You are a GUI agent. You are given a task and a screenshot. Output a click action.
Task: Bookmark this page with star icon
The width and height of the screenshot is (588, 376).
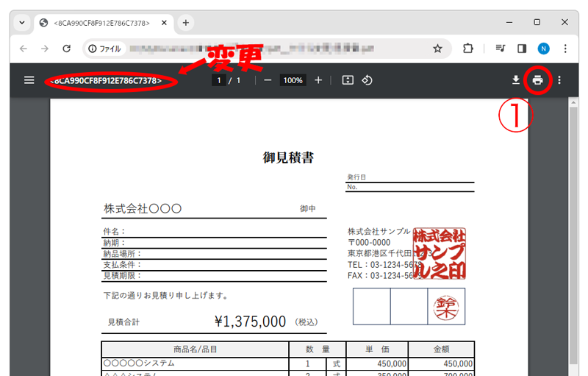[x=437, y=49]
